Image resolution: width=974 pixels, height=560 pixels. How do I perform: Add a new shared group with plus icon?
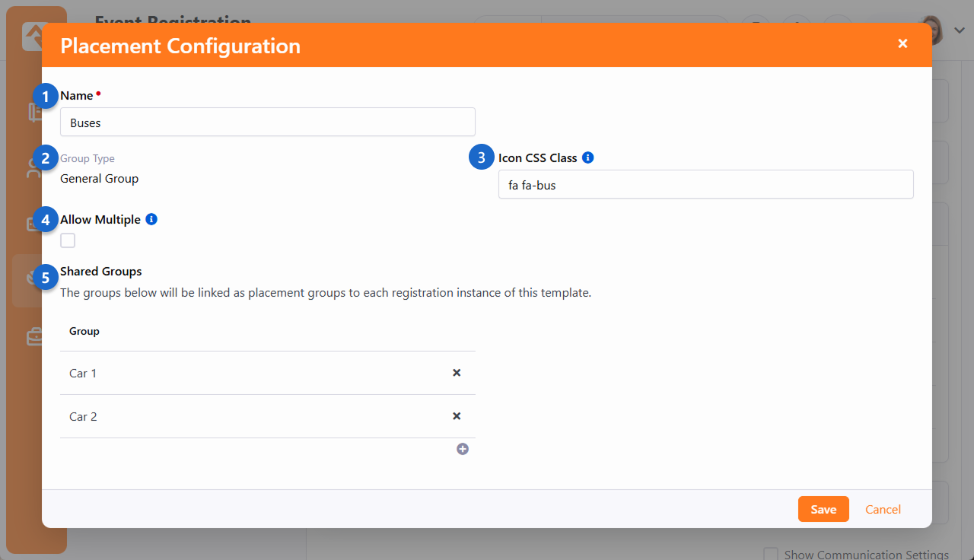tap(463, 449)
